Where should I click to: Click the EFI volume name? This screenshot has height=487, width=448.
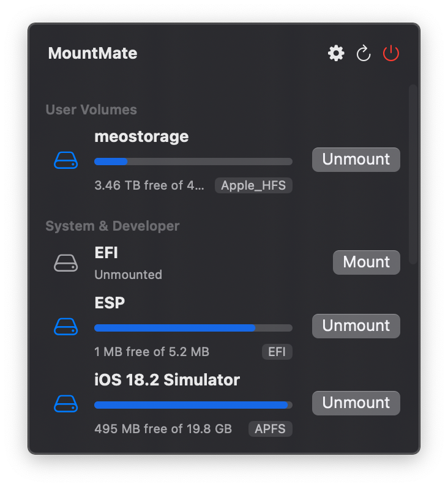coord(106,253)
